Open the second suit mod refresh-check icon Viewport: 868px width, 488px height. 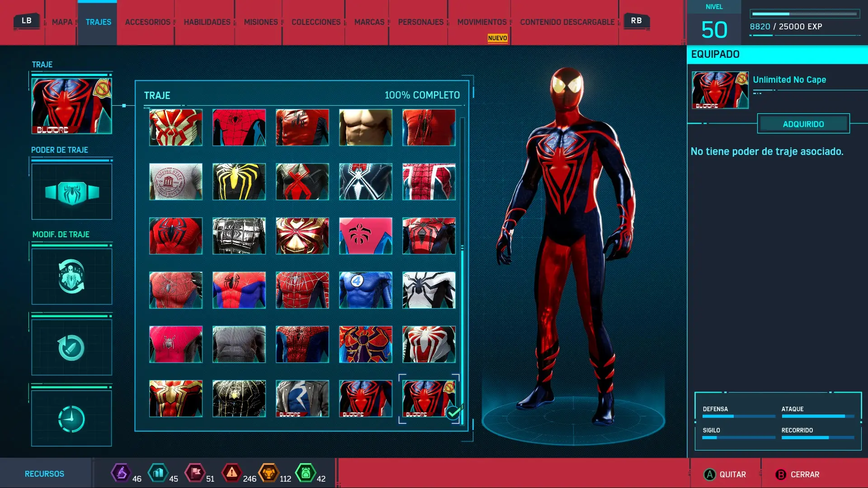click(71, 347)
